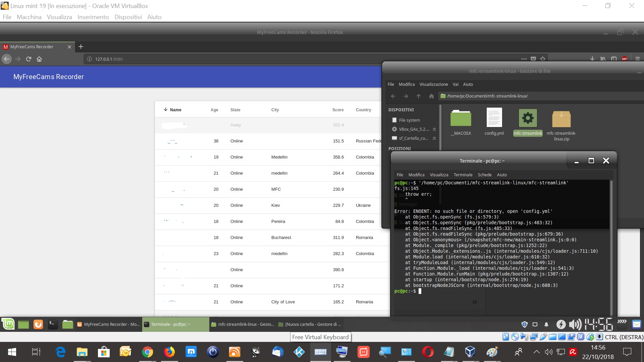Click the City of Love cell
Screen dimensions: 644x362
pyautogui.click(x=283, y=302)
